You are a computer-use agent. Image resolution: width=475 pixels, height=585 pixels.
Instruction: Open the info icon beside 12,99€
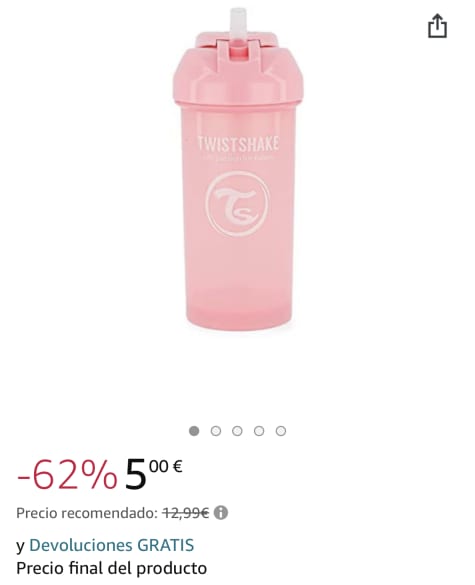221,513
